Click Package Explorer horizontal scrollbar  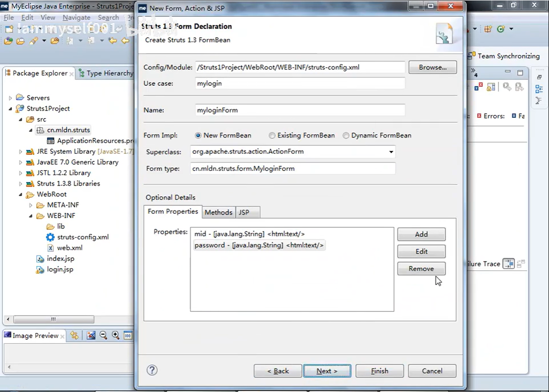[54, 319]
